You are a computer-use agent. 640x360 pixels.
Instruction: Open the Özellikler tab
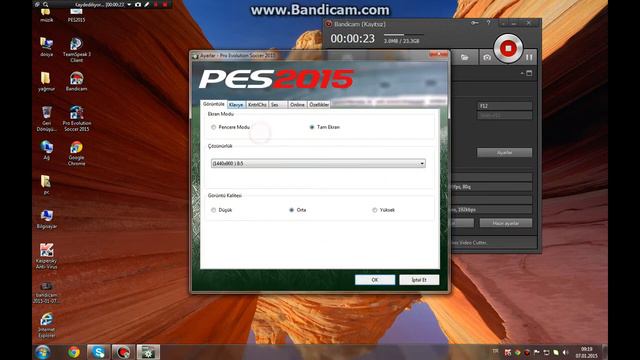pos(319,105)
